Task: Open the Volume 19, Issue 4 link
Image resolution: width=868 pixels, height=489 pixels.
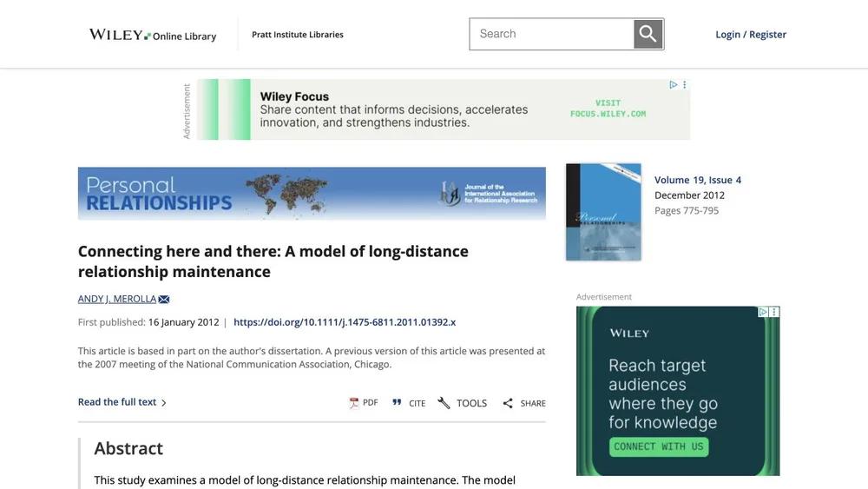Action: point(698,180)
